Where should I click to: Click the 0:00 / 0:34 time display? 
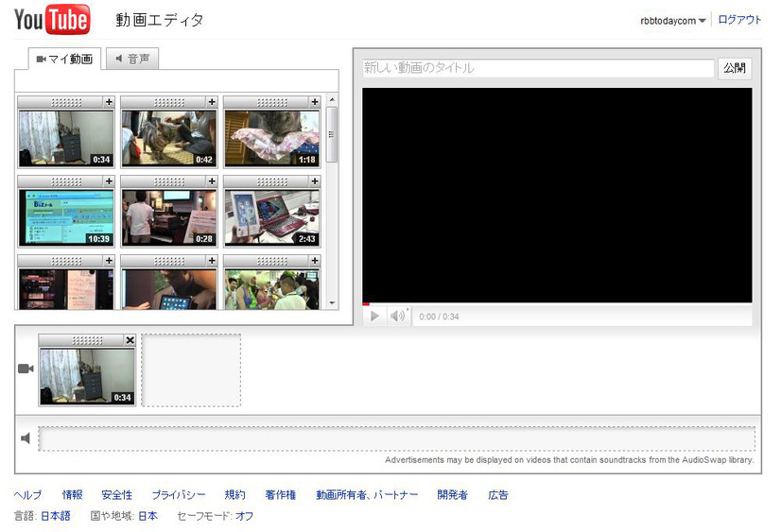pyautogui.click(x=439, y=317)
